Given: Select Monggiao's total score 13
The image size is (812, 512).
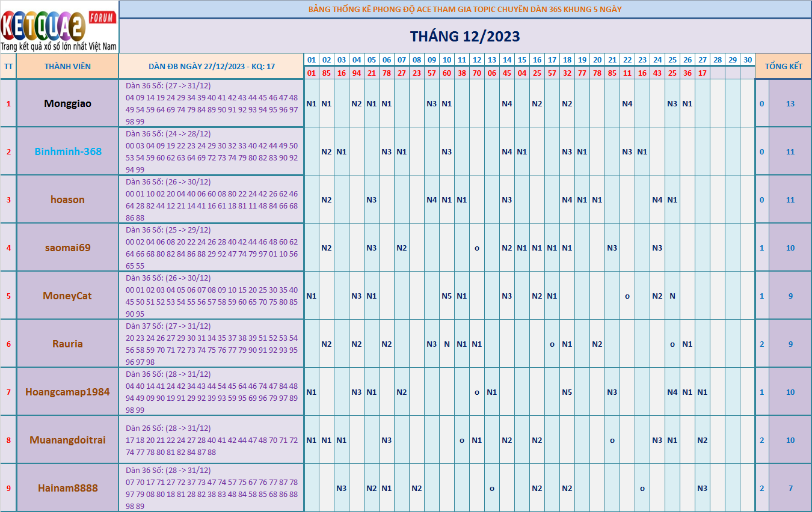Looking at the screenshot, I should (x=790, y=103).
